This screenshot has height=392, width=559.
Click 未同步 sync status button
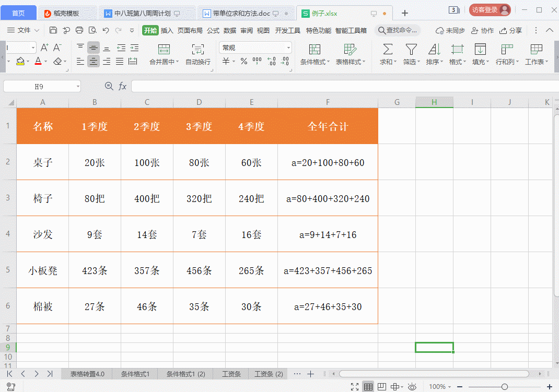[450, 31]
